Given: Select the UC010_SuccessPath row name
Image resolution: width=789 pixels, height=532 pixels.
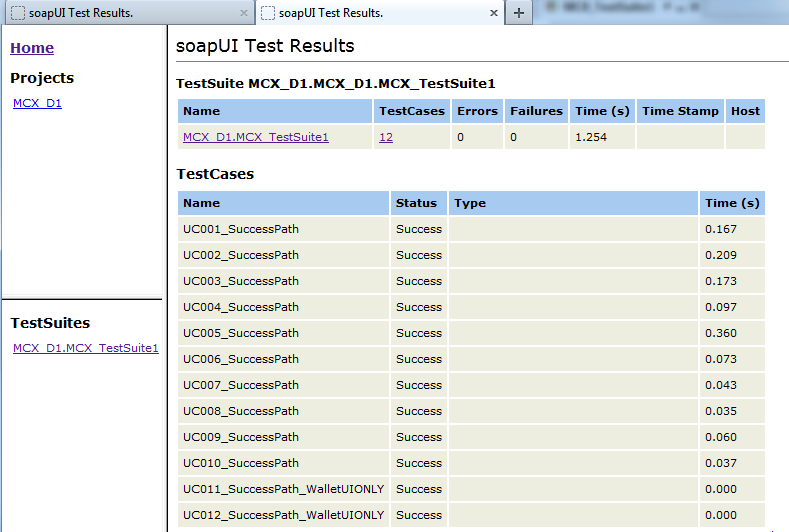Looking at the screenshot, I should (x=241, y=463).
